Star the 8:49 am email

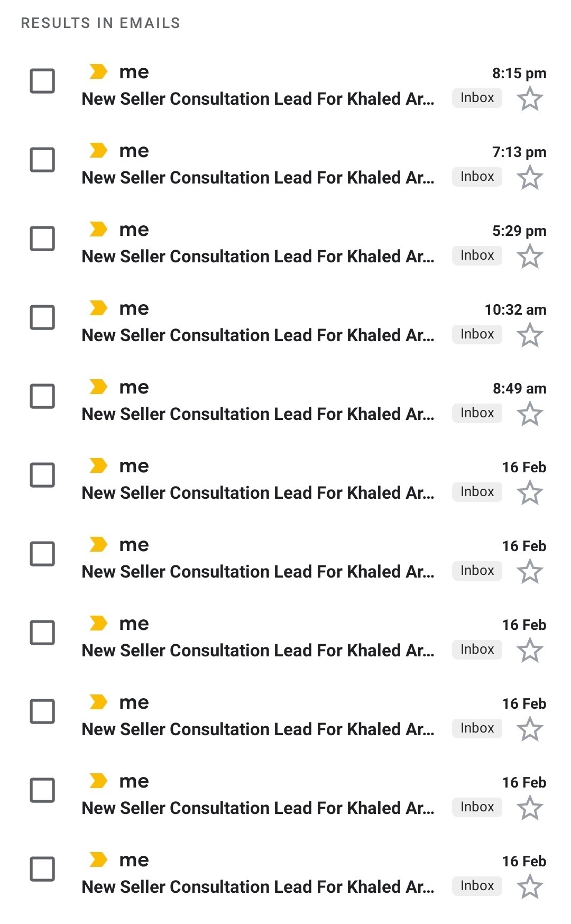click(529, 414)
